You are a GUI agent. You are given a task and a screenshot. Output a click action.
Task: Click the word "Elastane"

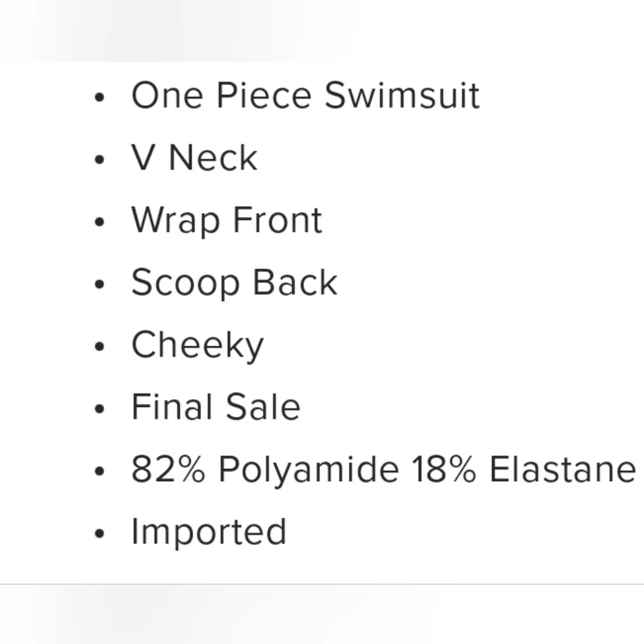tap(562, 469)
